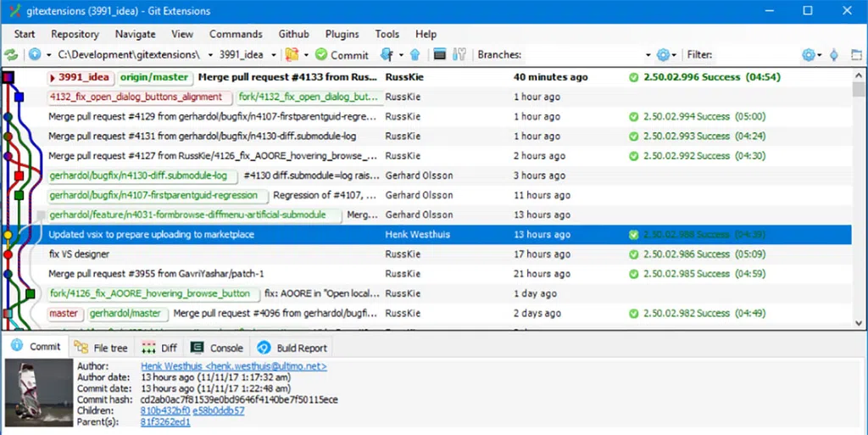Expand the repository path C:\Development\gitextensions\ dropdown
This screenshot has width=868, height=435.
[x=210, y=55]
